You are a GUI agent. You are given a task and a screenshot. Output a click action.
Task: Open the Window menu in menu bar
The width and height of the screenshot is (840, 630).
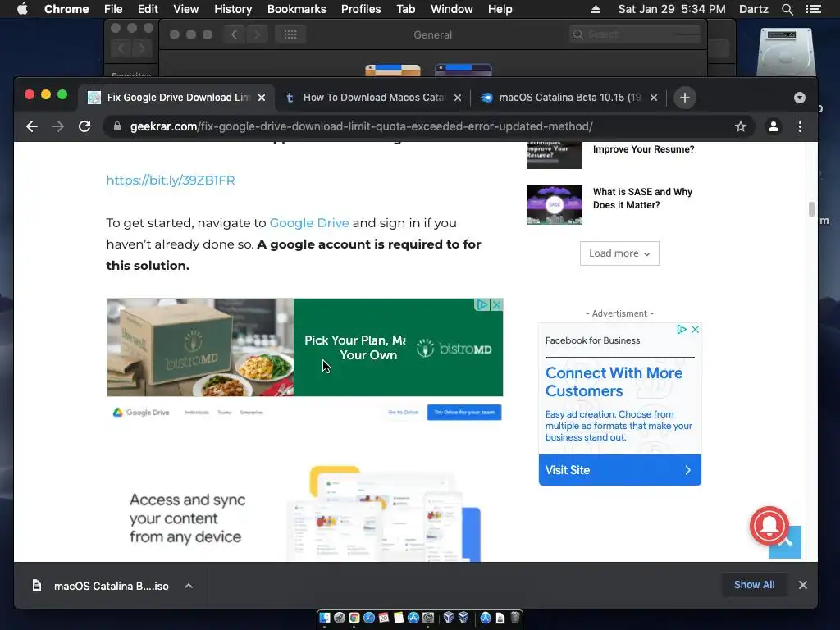tap(451, 9)
